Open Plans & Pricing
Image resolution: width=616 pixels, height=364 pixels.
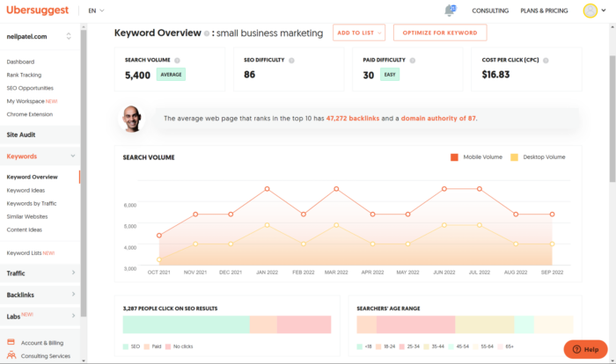pos(544,11)
